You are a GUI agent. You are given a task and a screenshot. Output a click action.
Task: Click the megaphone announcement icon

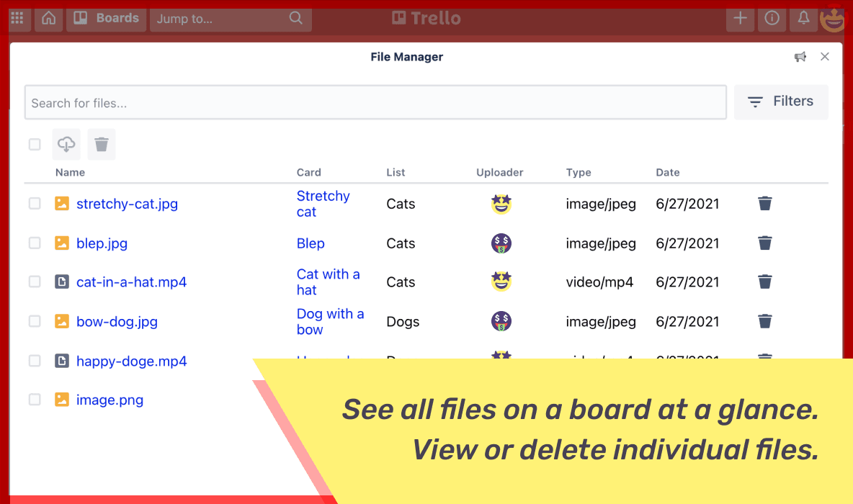(800, 56)
